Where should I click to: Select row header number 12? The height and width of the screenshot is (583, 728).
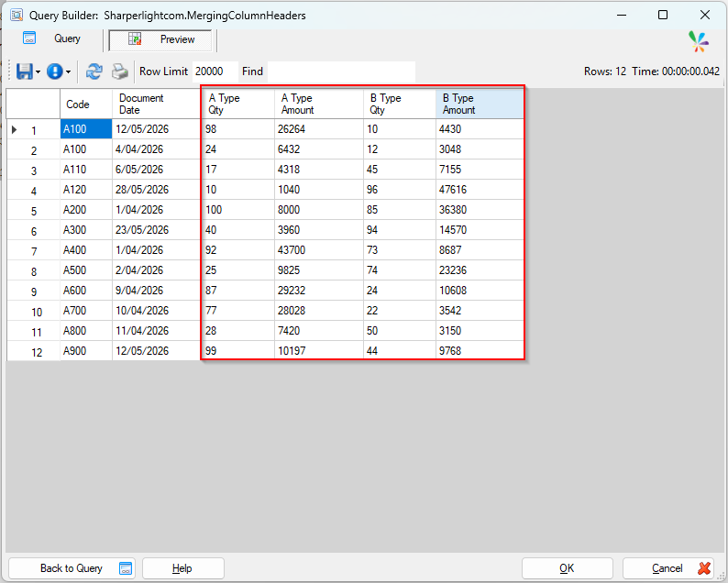(33, 352)
